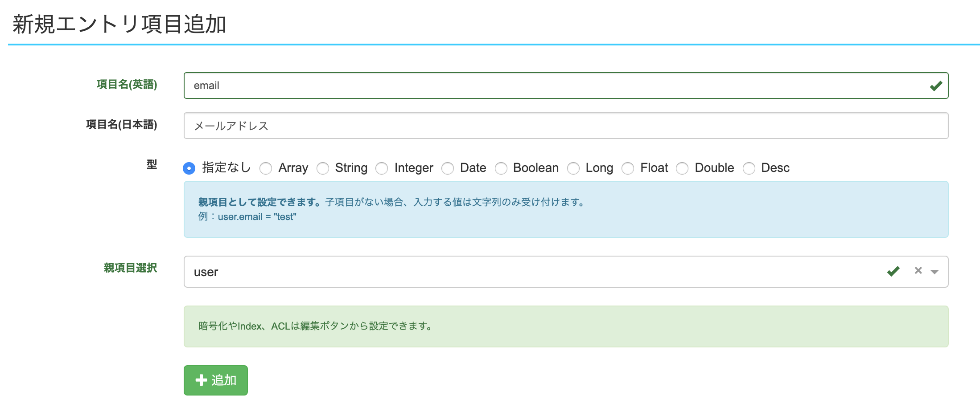Click the 親項目として設定できます info text

(x=259, y=202)
